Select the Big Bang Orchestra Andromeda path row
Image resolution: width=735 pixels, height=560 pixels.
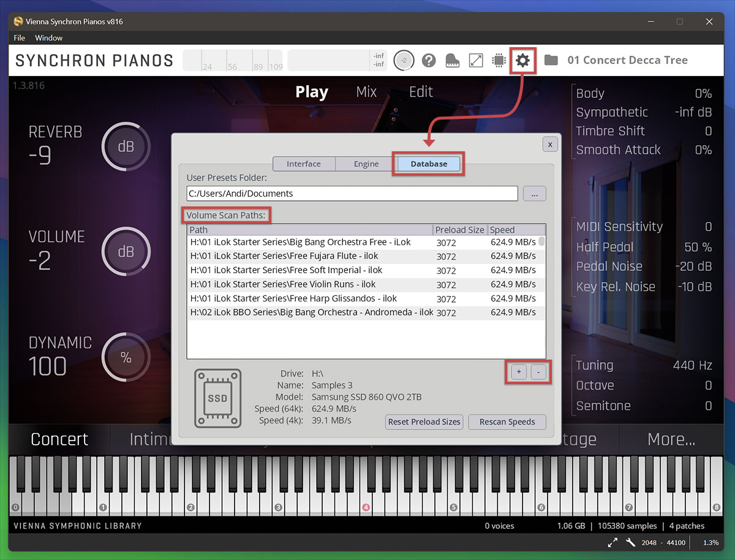363,312
